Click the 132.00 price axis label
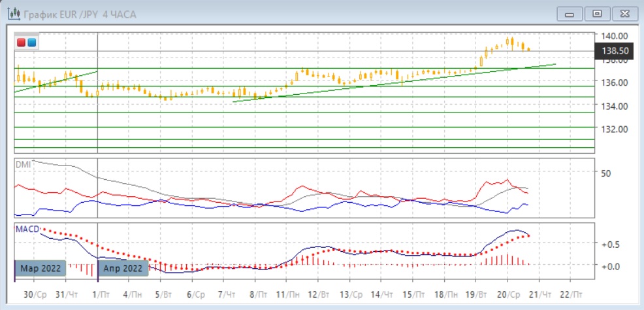Image resolution: width=644 pixels, height=310 pixels. point(615,129)
